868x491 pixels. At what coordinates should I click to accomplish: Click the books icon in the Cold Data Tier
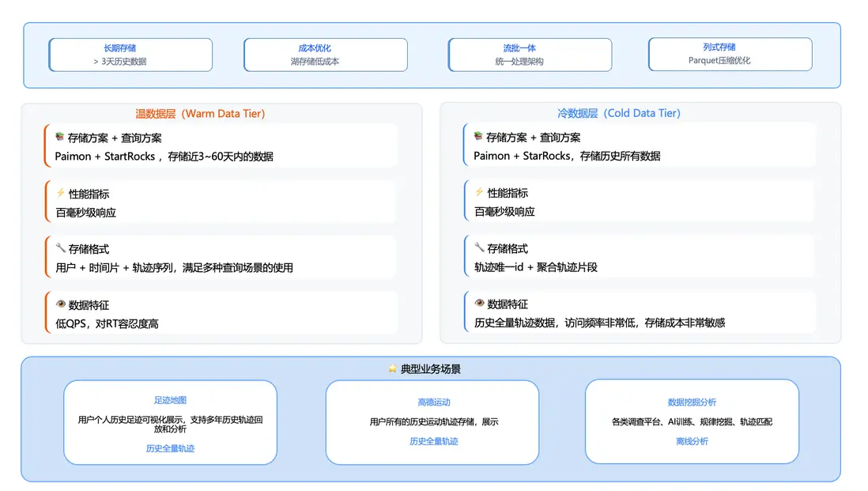pyautogui.click(x=478, y=136)
